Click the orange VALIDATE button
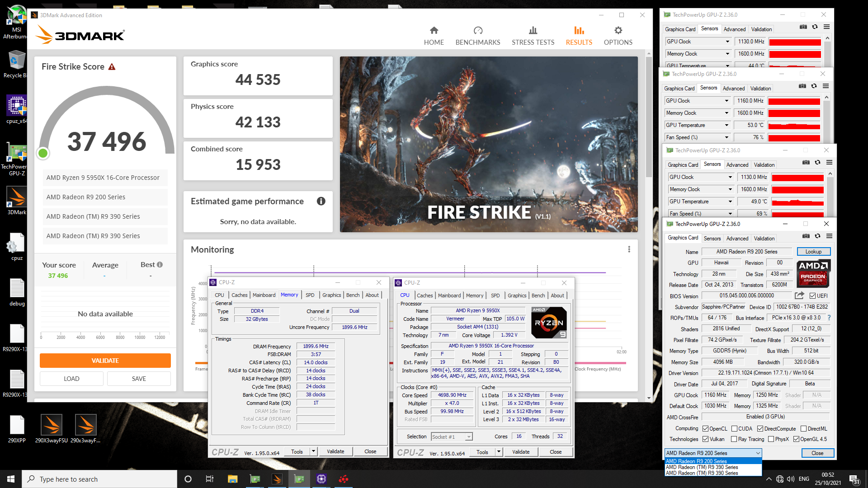The height and width of the screenshot is (488, 868). point(105,361)
